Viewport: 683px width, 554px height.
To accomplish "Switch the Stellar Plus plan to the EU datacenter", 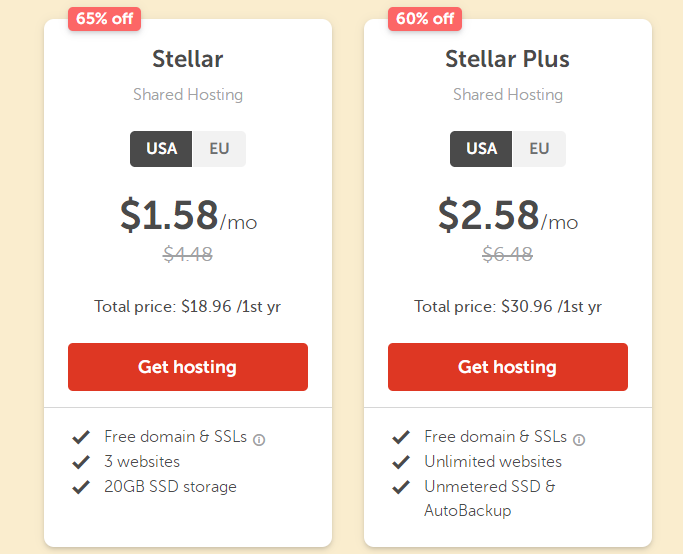I will 539,149.
